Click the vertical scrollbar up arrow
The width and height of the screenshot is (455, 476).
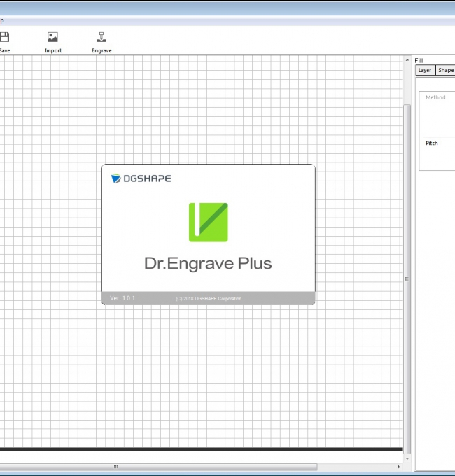point(407,59)
